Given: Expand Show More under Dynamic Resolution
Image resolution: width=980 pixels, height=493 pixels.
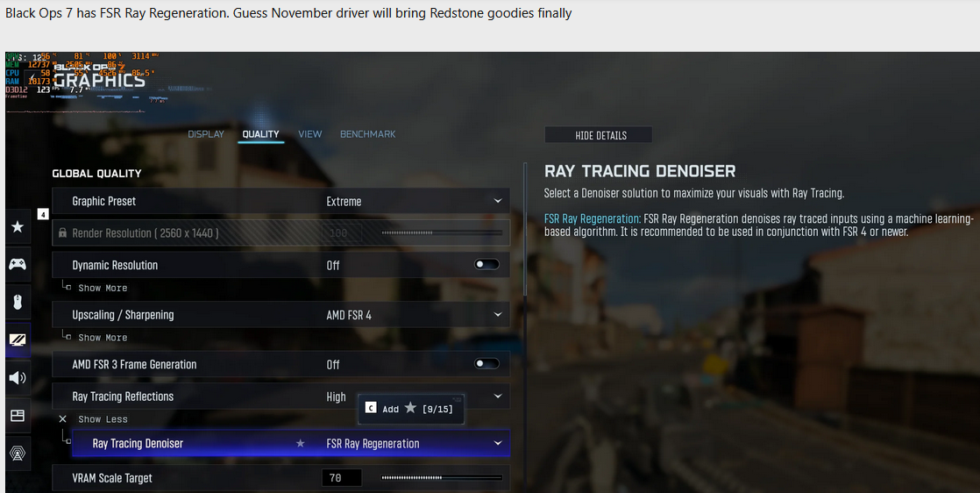Looking at the screenshot, I should 103,288.
